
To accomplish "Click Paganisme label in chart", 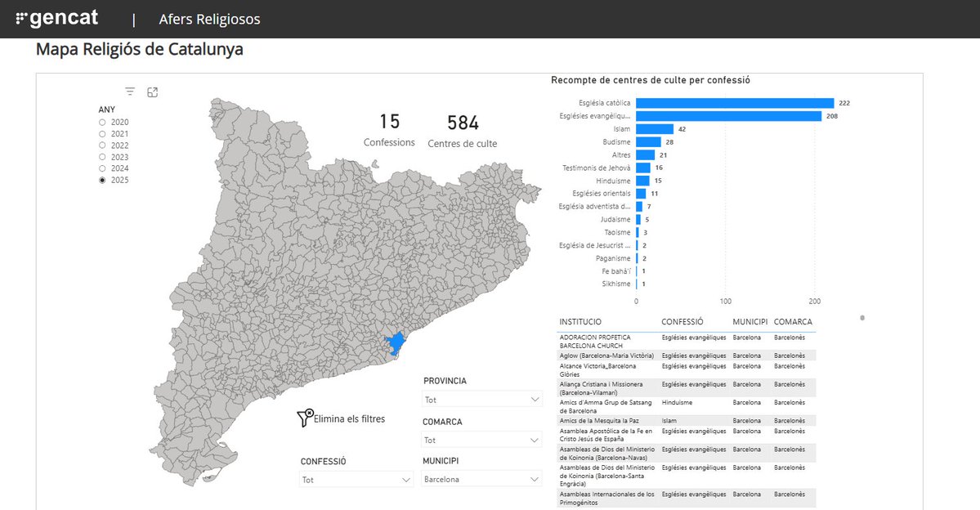I will [x=613, y=258].
